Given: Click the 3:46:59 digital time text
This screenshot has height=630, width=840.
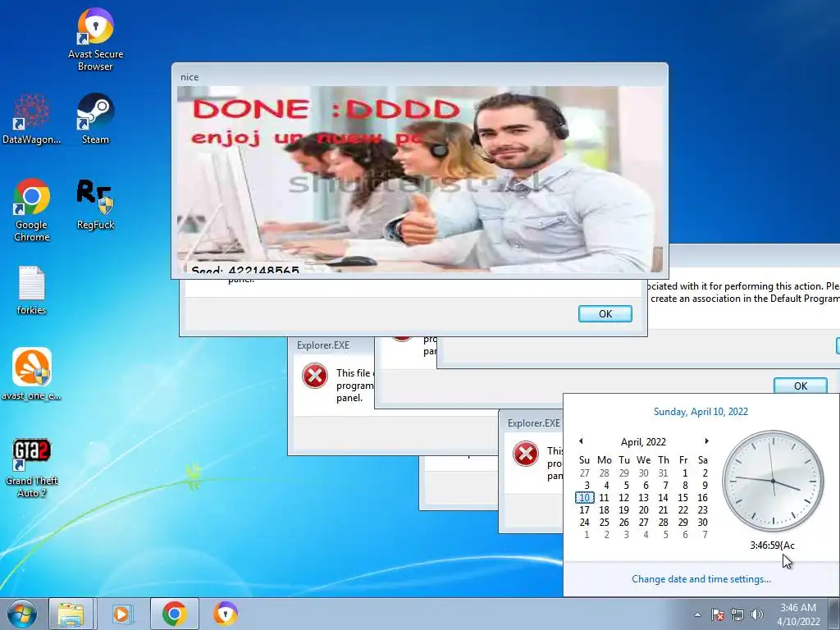Looking at the screenshot, I should pos(772,546).
